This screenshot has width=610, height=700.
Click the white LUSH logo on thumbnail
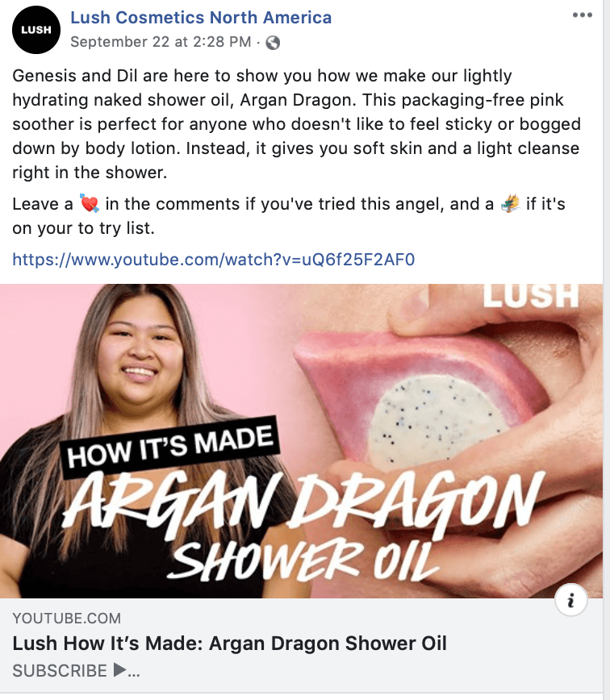tap(530, 295)
